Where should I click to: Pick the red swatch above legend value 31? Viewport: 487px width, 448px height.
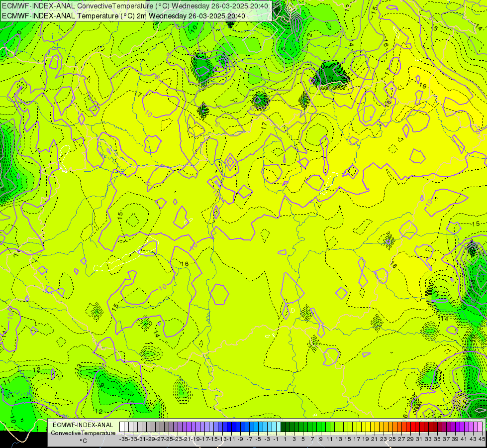(417, 427)
